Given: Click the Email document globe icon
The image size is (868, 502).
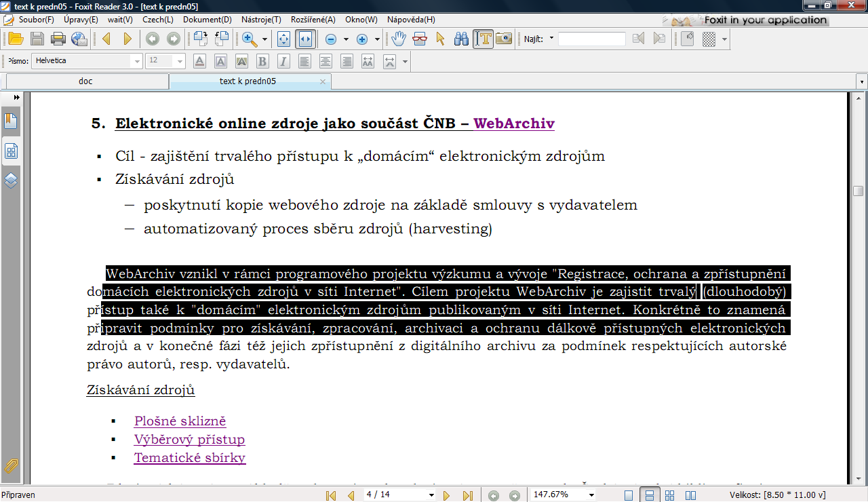Looking at the screenshot, I should point(79,39).
